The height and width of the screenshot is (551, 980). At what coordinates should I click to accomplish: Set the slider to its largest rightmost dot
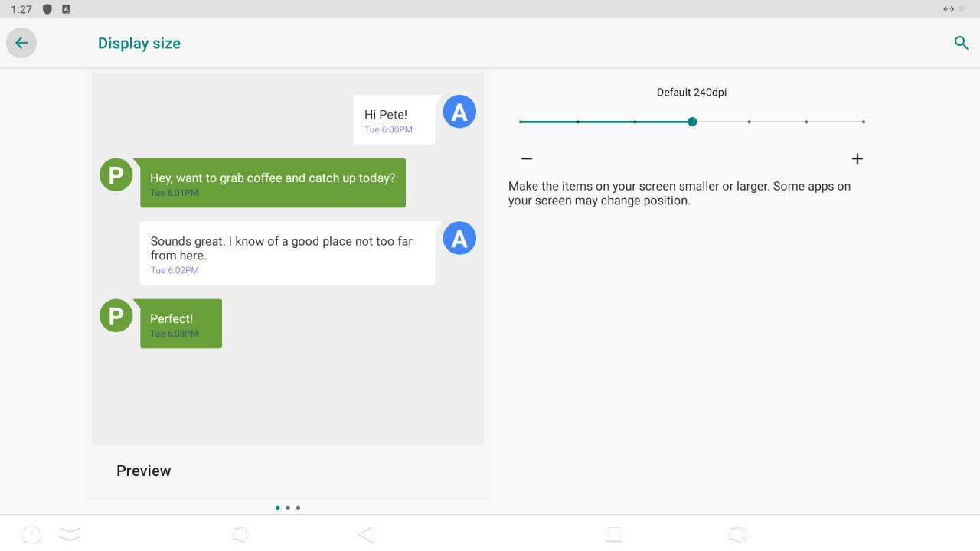[864, 122]
